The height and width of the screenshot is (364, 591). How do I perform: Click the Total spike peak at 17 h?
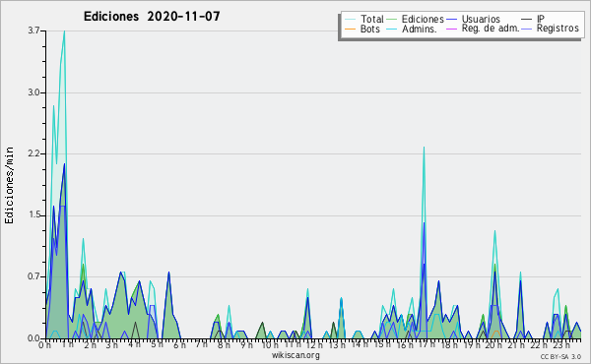(x=424, y=148)
